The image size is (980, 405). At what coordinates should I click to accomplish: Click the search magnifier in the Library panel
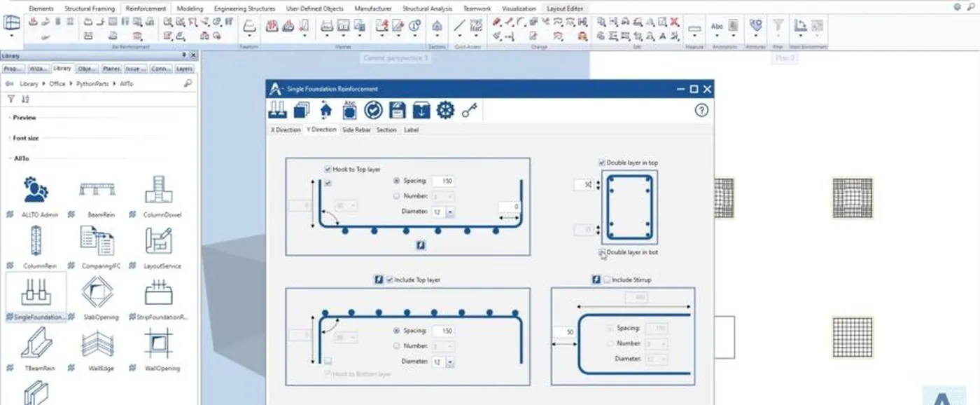pyautogui.click(x=188, y=83)
